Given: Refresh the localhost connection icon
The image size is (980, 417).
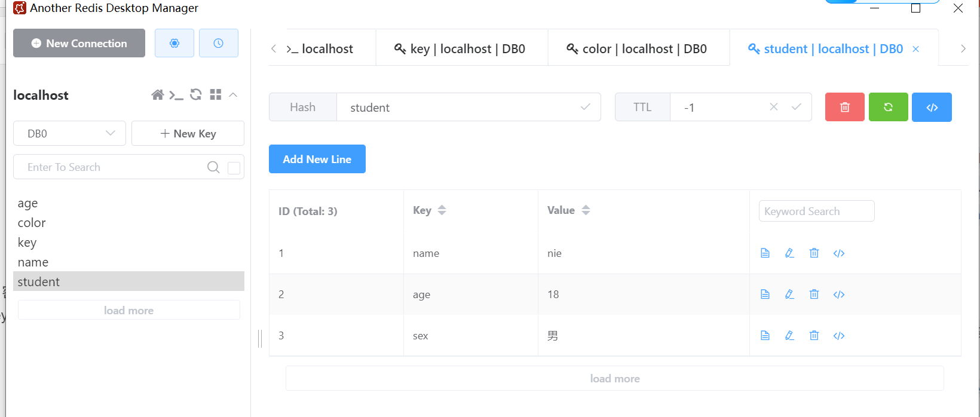Looking at the screenshot, I should point(196,94).
